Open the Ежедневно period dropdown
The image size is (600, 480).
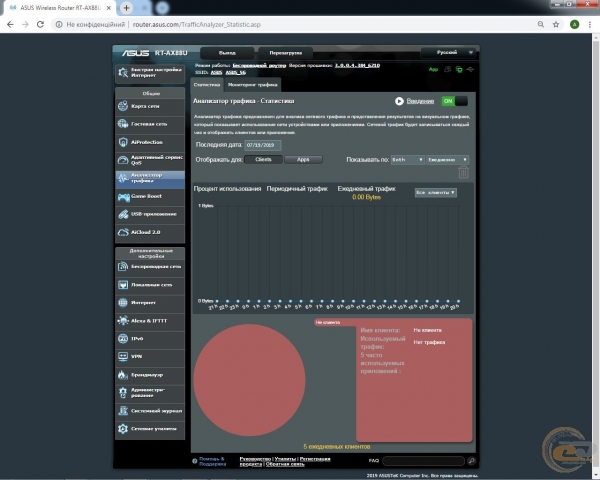pyautogui.click(x=447, y=160)
